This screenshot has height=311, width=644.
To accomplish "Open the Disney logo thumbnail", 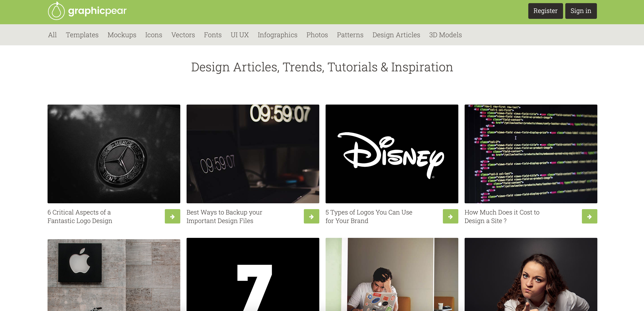I will (x=392, y=154).
